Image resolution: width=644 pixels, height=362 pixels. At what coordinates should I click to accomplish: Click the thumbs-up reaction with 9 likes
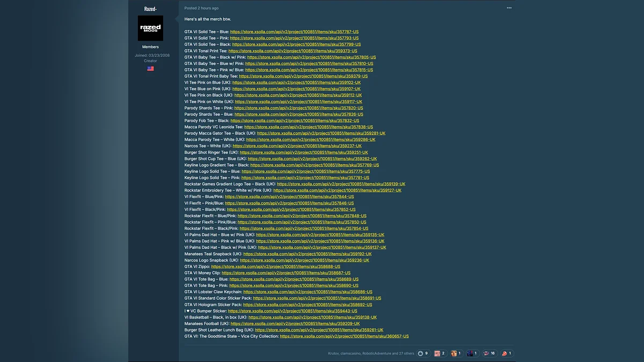coord(423,353)
